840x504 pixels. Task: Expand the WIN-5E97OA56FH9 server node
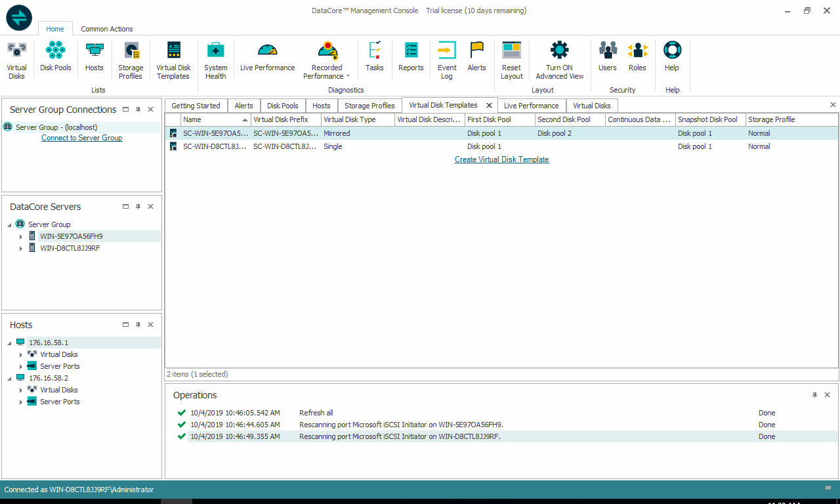tap(21, 236)
